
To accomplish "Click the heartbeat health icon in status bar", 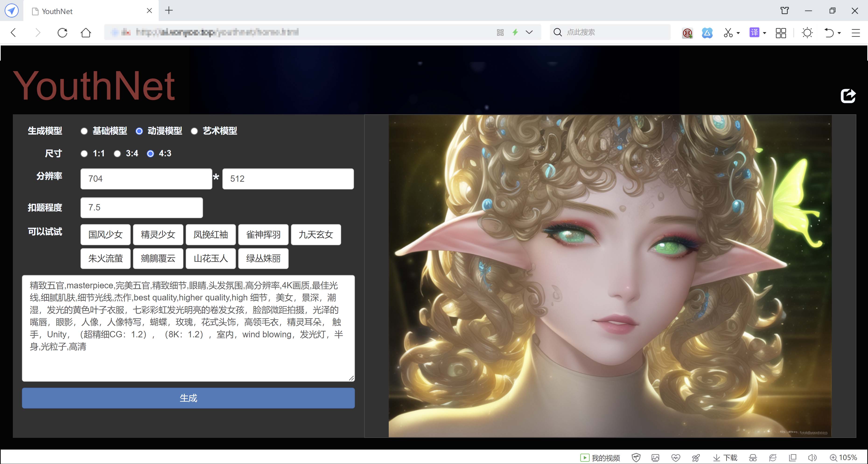I will click(675, 458).
